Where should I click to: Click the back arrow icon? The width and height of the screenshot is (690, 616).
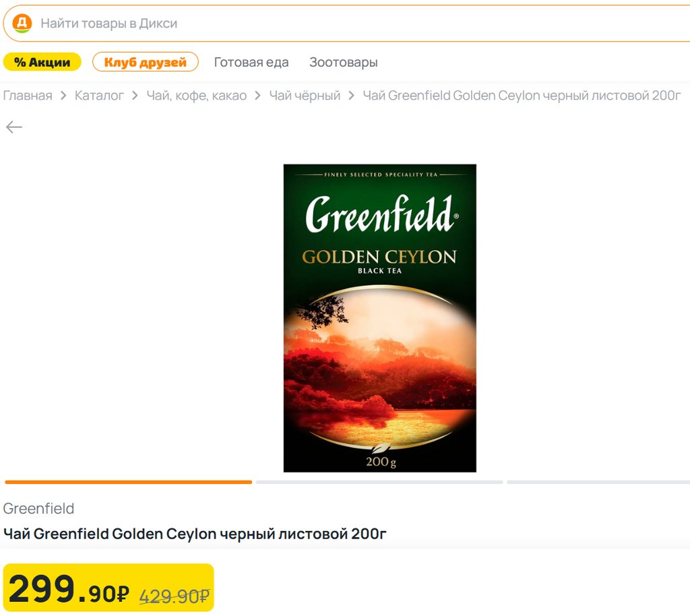tap(13, 127)
